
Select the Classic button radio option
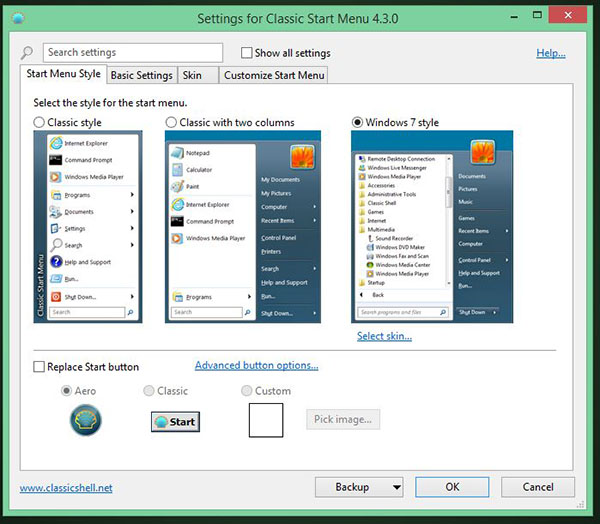pos(148,391)
